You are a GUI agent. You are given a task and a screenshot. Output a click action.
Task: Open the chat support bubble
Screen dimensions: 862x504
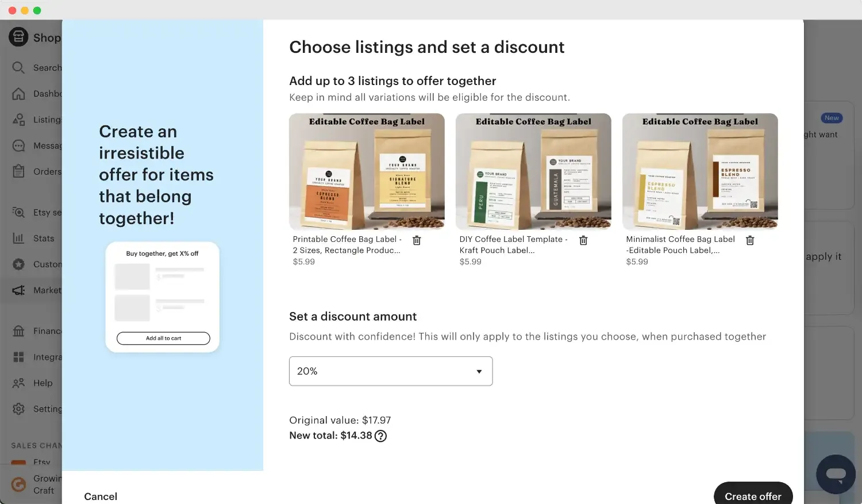coord(836,474)
